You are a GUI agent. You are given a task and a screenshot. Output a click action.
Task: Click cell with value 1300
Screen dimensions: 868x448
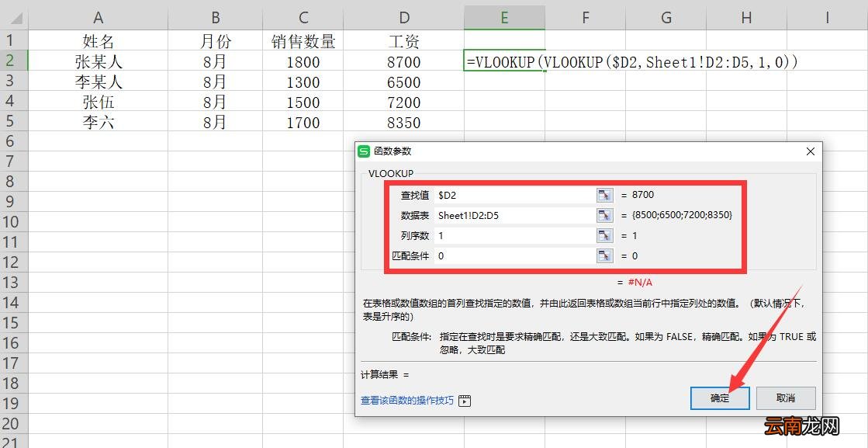[303, 82]
